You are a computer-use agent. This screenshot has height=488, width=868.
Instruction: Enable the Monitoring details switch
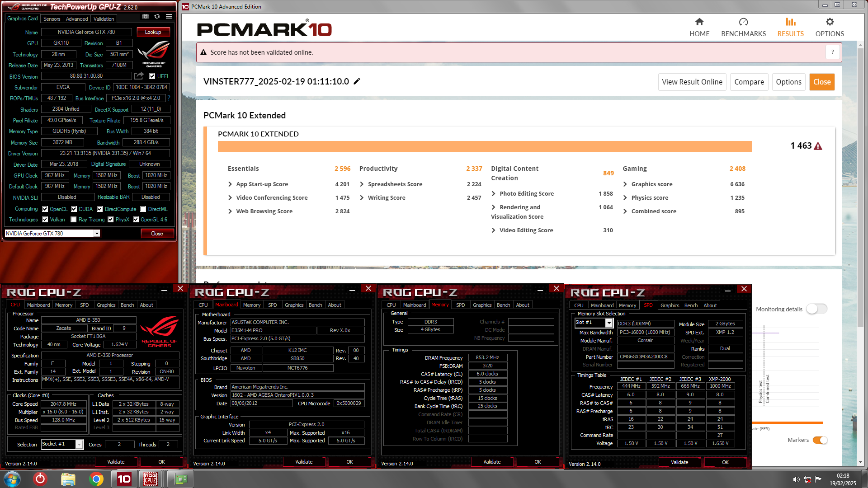coord(816,309)
